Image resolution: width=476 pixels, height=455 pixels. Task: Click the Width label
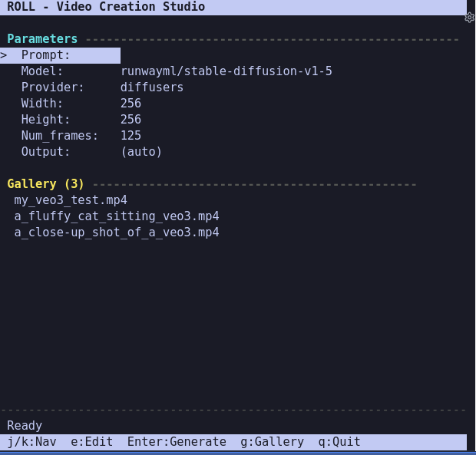point(42,104)
